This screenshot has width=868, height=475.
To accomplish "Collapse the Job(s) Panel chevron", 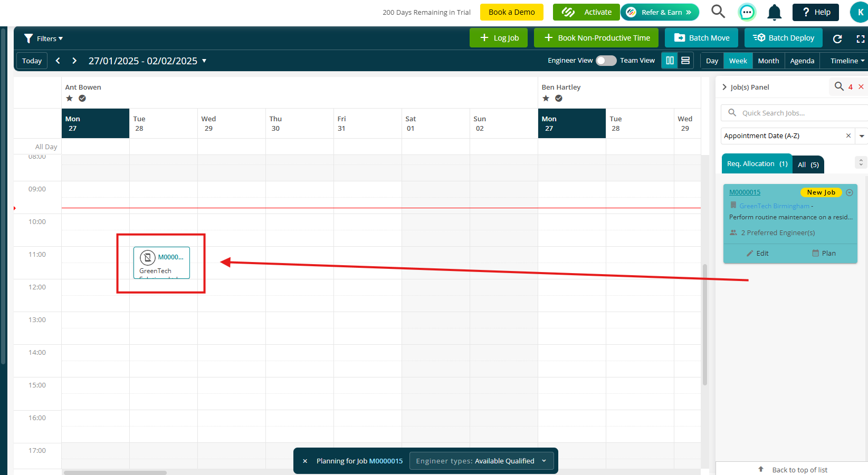I will (724, 87).
